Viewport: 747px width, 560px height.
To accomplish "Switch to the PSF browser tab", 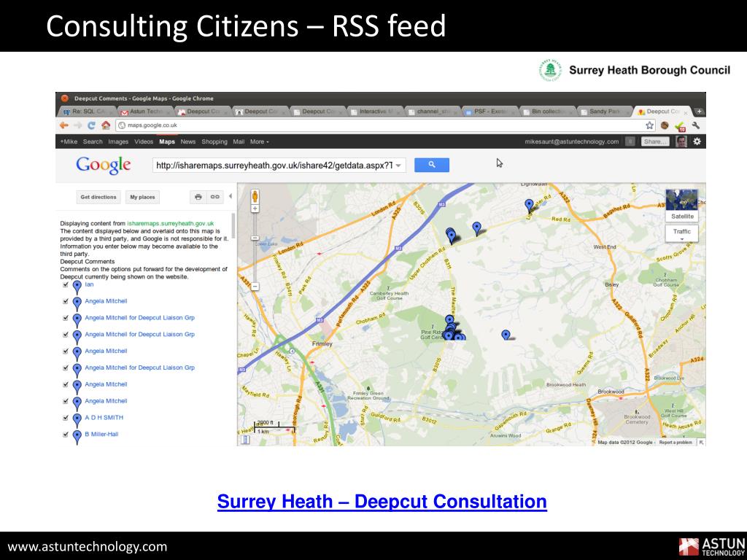I will 489,112.
